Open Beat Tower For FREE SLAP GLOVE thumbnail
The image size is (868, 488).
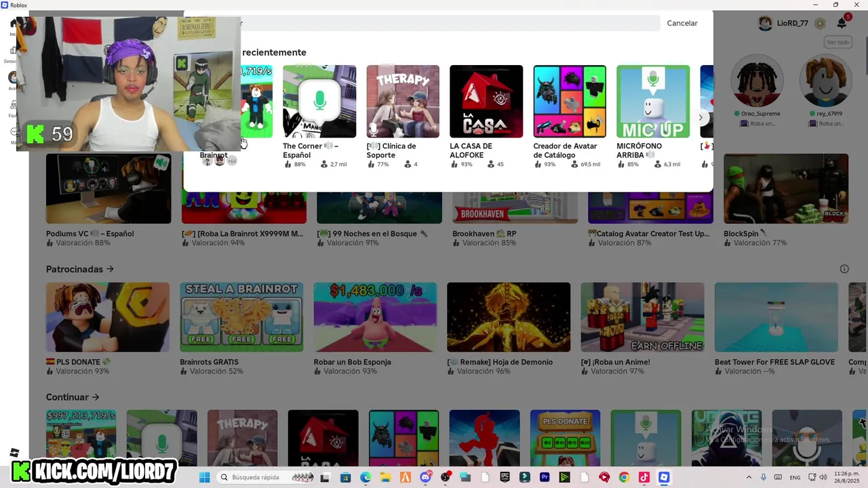(776, 317)
